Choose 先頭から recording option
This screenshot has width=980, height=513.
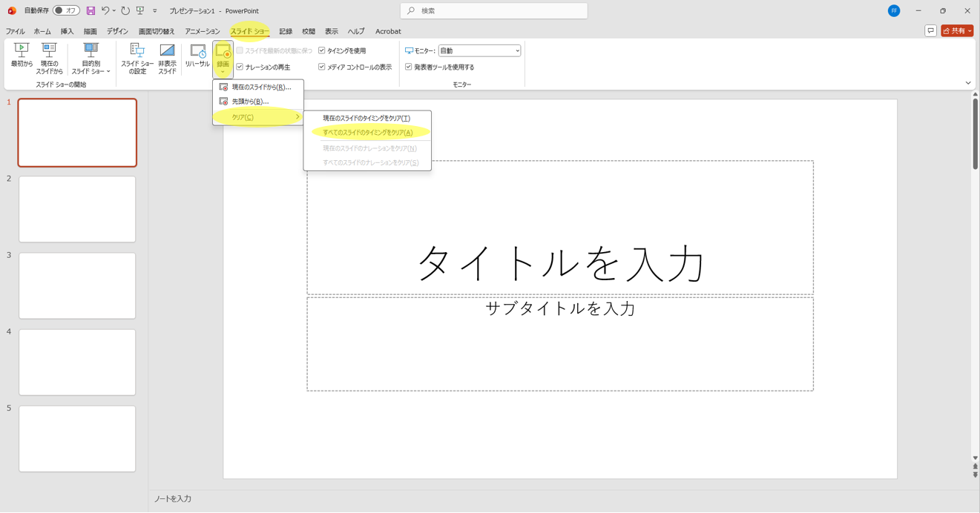[x=250, y=102]
